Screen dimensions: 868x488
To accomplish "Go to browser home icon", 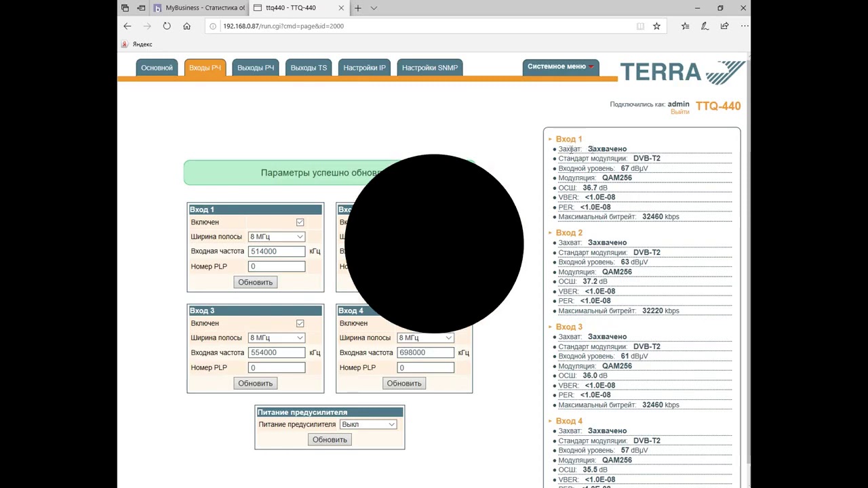I will 186,26.
